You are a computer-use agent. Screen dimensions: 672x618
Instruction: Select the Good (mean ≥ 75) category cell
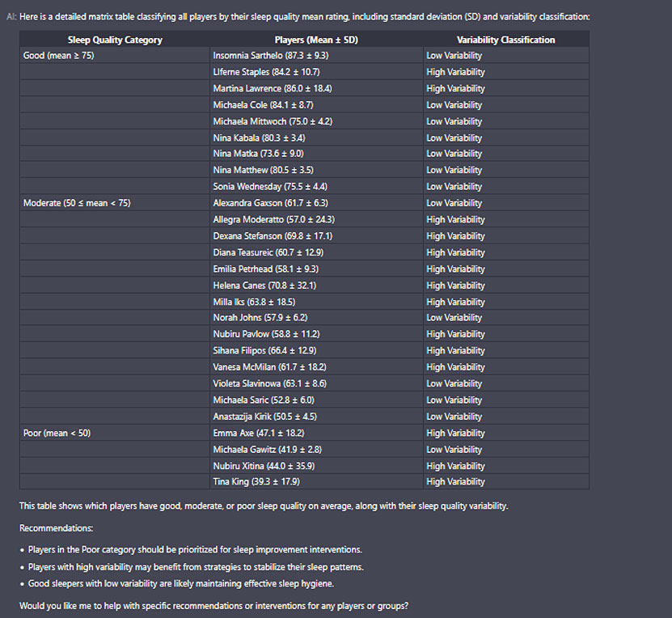tap(61, 56)
